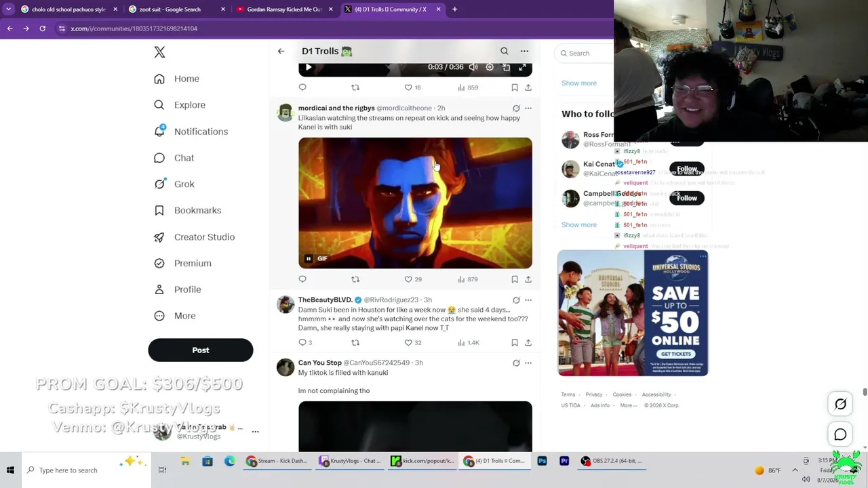Screen dimensions: 868x488
Task: Open video settings gear
Action: [x=490, y=67]
